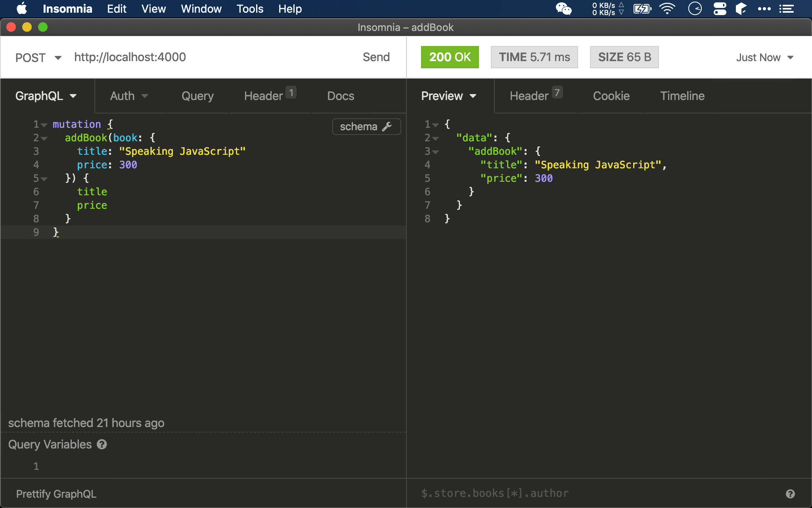This screenshot has width=812, height=508.
Task: Click "schema fetched 21 hours ago" text
Action: pos(86,423)
